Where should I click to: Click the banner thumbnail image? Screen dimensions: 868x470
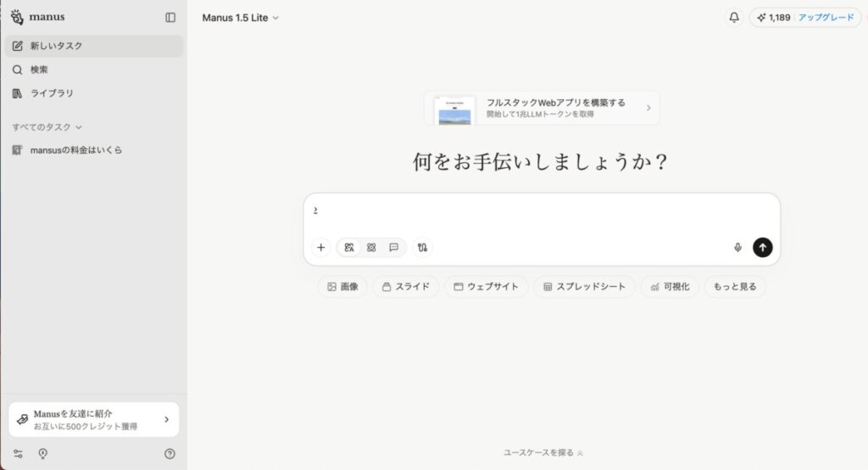454,110
